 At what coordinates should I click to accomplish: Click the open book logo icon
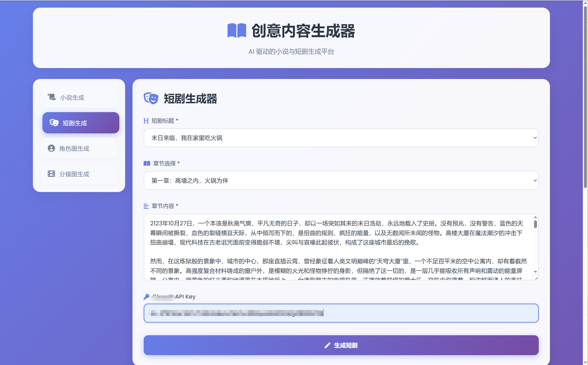point(237,31)
